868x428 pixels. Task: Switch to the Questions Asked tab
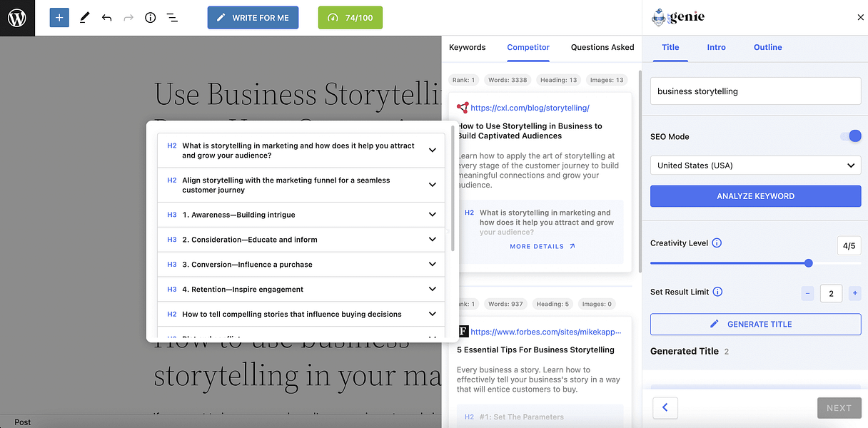[x=602, y=48]
